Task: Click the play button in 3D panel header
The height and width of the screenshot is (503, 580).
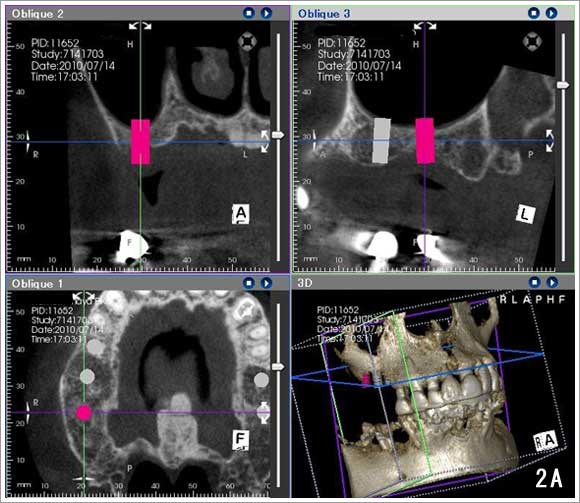Action: 552,283
